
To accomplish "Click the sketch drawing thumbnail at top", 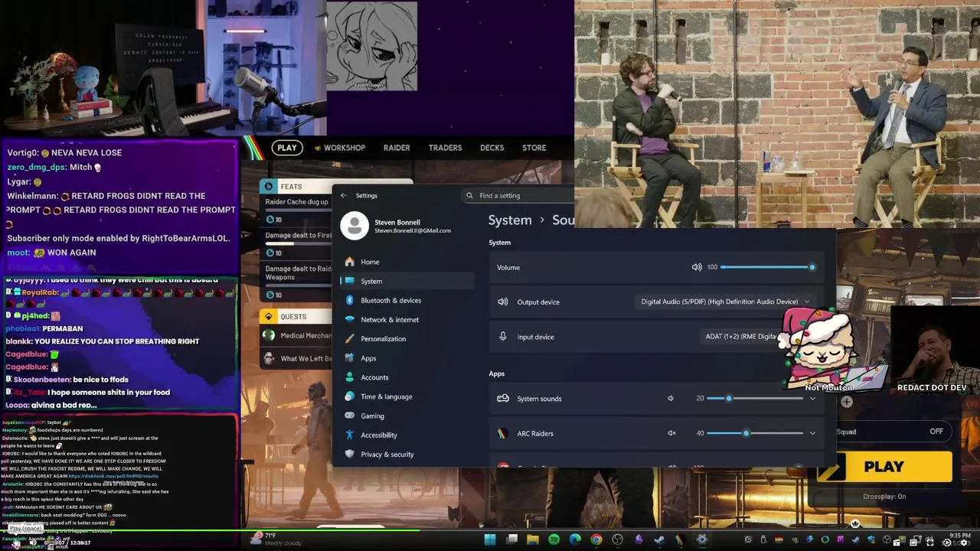I will [x=372, y=46].
